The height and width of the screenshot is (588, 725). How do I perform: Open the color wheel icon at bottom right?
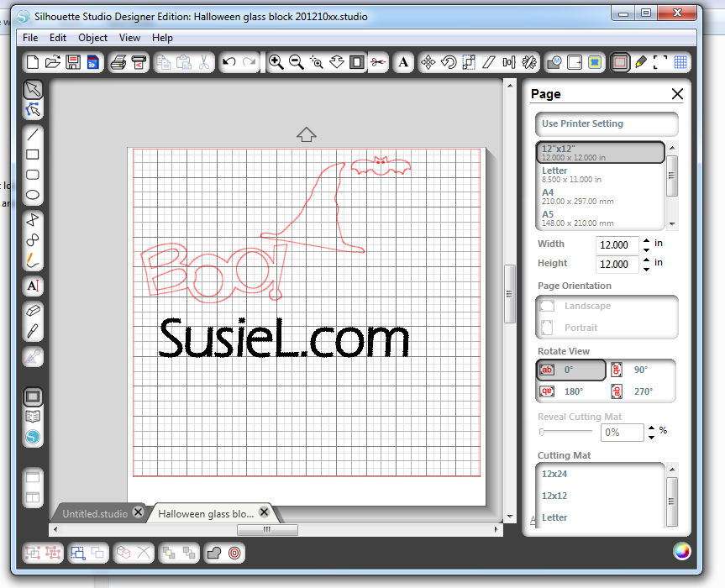point(682,551)
